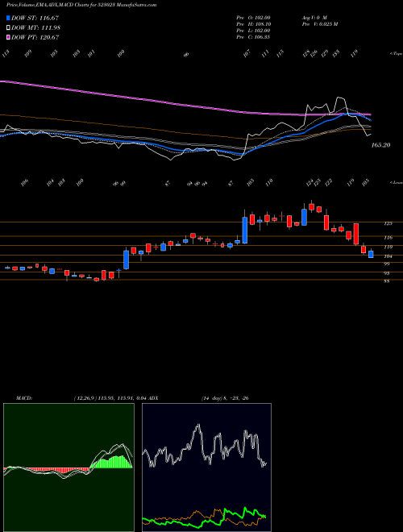
Task: Click the 116 price axis label
Action: 388,238
